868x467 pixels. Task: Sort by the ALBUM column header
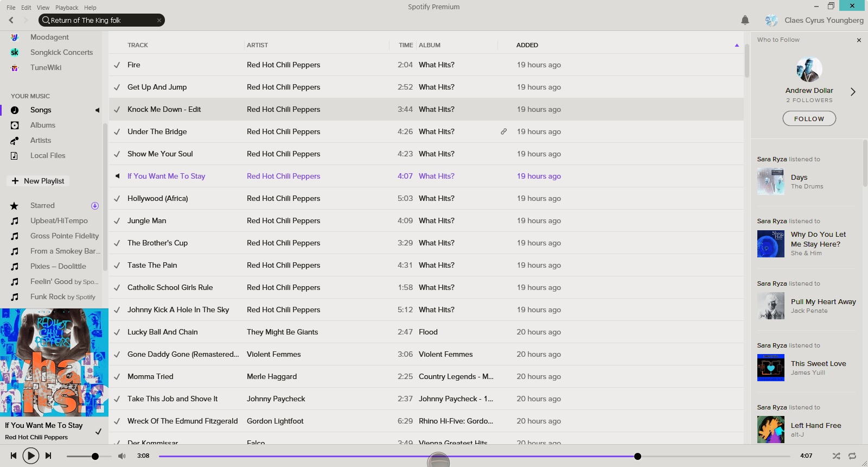(430, 45)
